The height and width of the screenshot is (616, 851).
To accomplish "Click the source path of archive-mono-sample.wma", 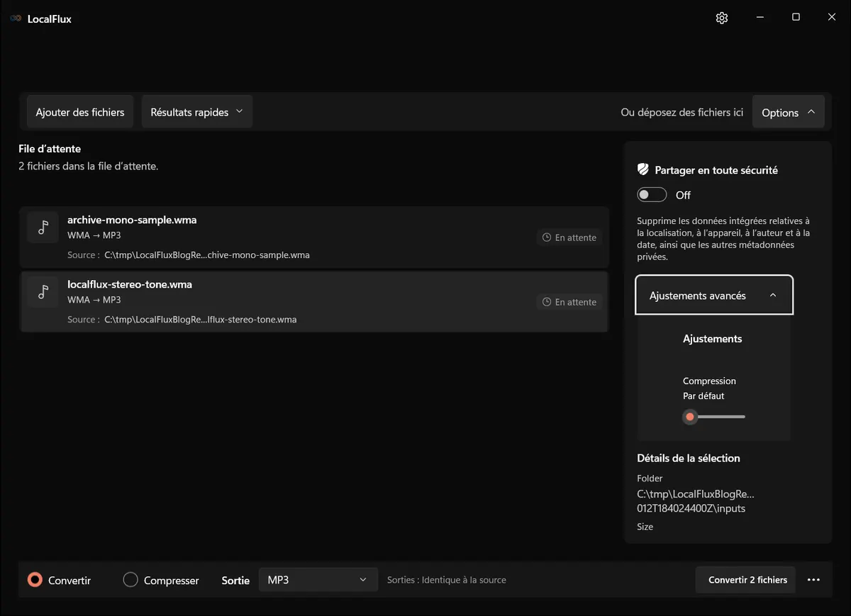I will pos(207,255).
